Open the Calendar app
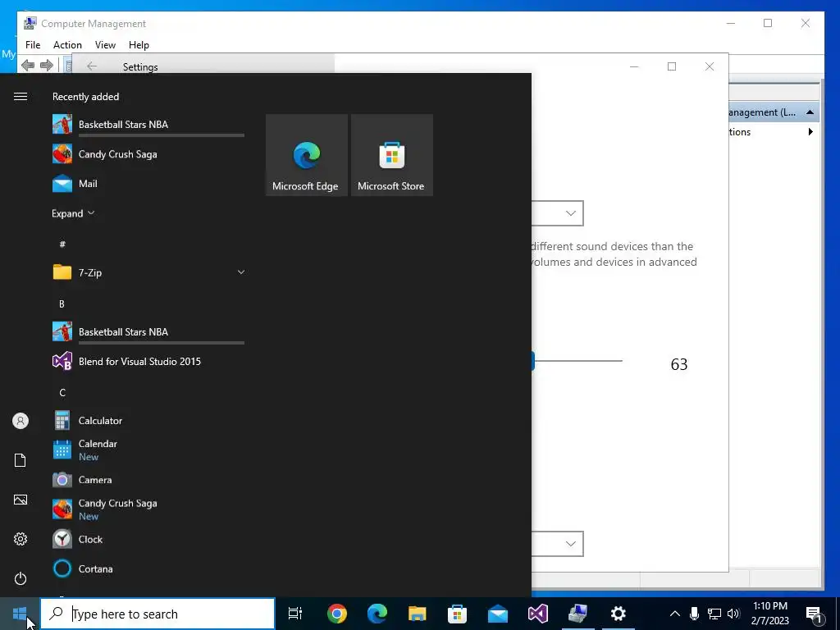 point(148,450)
